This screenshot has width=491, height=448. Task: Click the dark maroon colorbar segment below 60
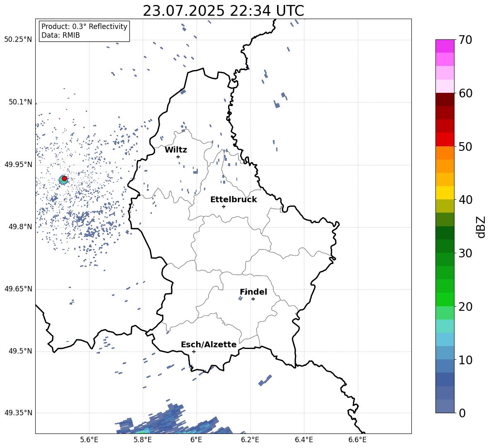click(x=445, y=99)
